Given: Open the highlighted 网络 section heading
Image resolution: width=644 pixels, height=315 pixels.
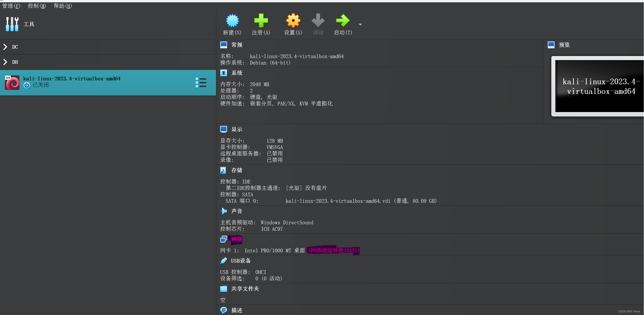Looking at the screenshot, I should [236, 239].
